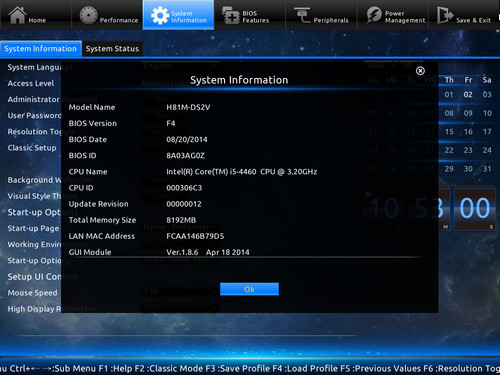The width and height of the screenshot is (500, 375).
Task: Open the Performance gauge icon
Action: coord(88,15)
